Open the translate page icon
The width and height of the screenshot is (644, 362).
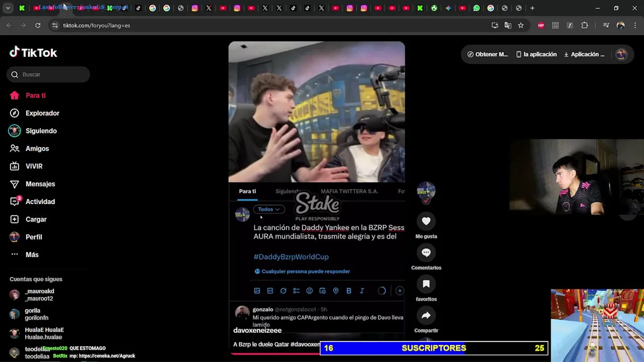508,25
